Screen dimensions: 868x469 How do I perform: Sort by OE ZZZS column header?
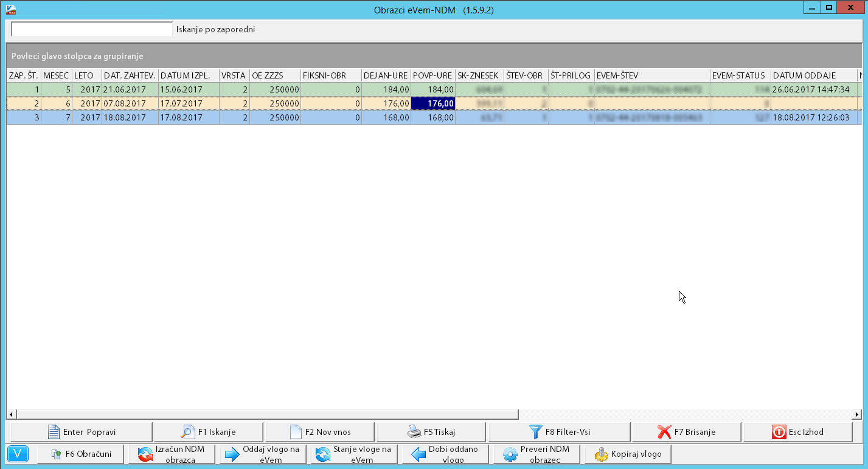pos(275,75)
